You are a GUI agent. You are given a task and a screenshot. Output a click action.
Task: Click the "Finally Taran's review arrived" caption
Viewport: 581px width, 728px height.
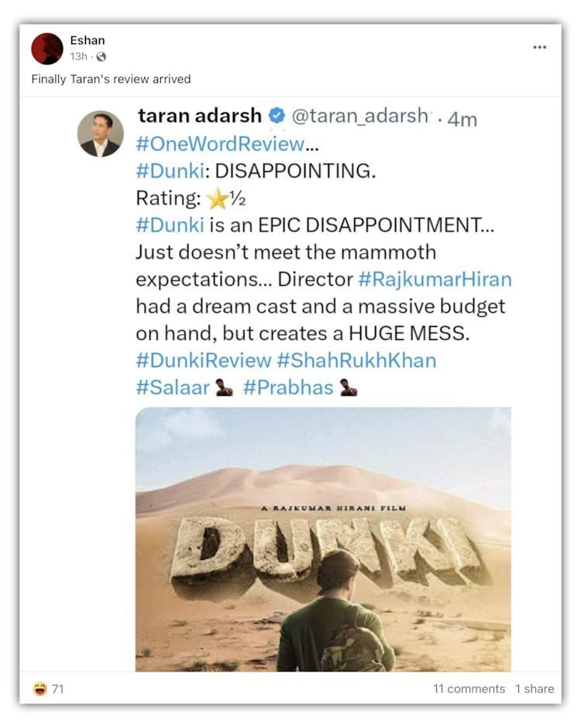tap(111, 79)
